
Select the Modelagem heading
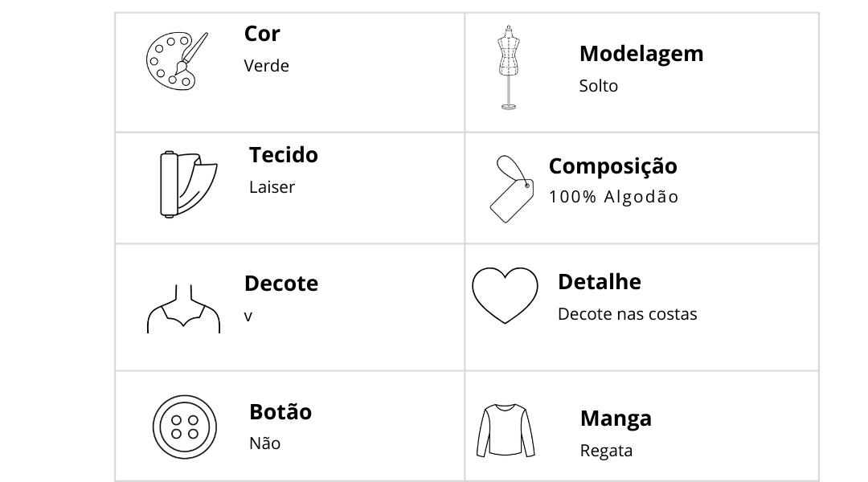(x=641, y=55)
